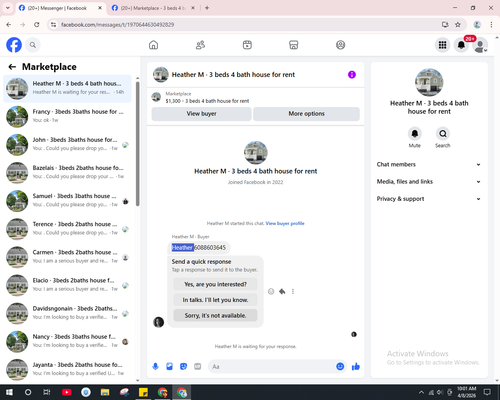Open the Facebook home logo

click(x=14, y=45)
